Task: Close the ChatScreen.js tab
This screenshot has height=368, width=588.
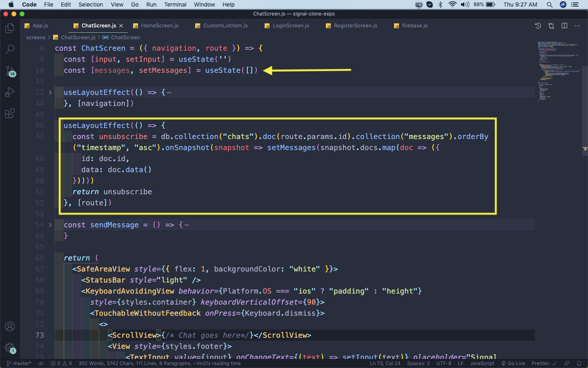Action: tap(121, 26)
